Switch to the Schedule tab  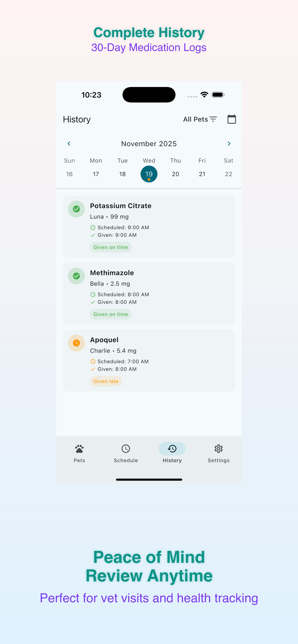tap(126, 453)
